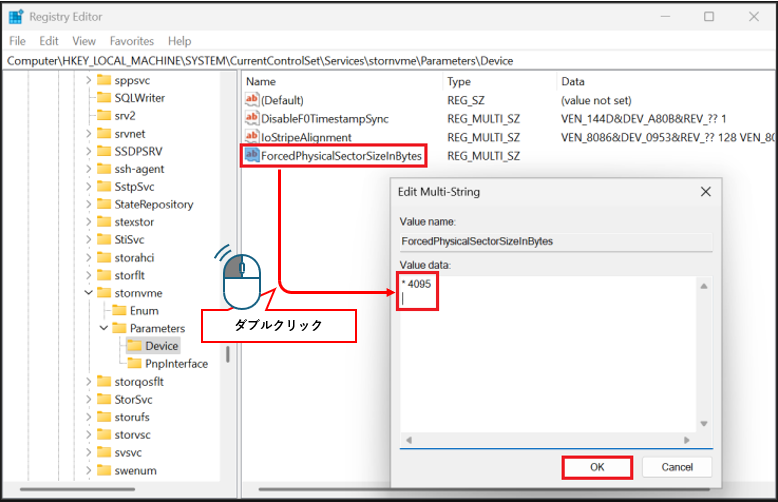Open the File menu
The width and height of the screenshot is (778, 502).
(17, 41)
